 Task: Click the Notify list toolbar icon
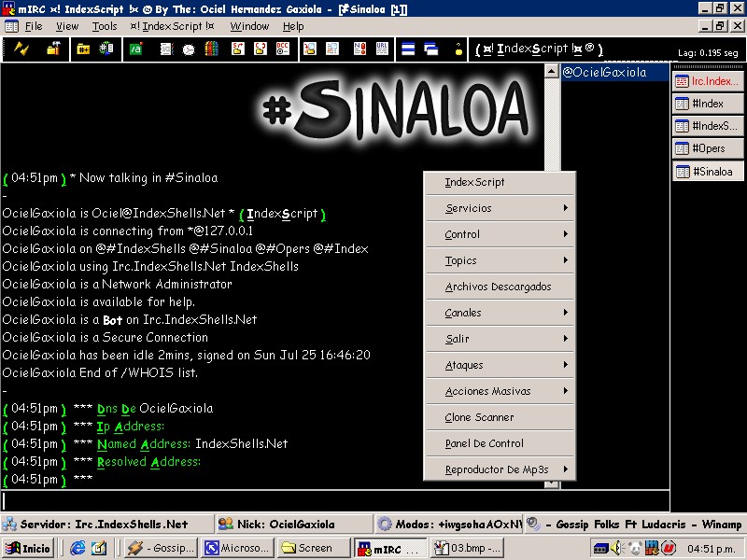point(359,49)
